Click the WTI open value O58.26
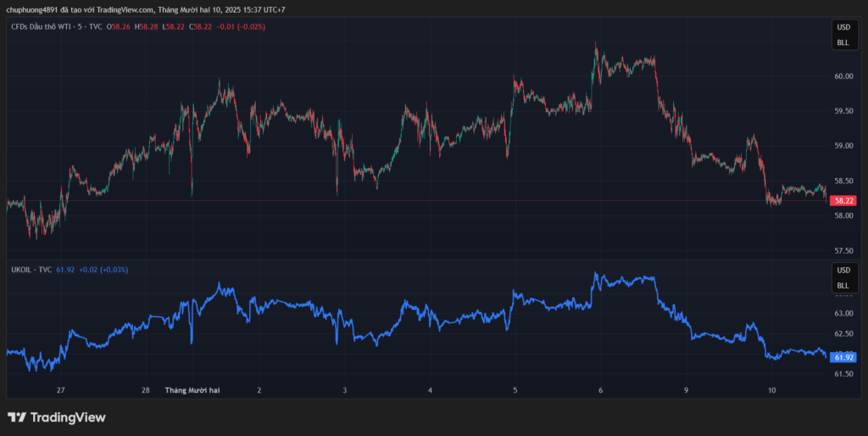Screen dimensions: 868x436 coord(118,27)
